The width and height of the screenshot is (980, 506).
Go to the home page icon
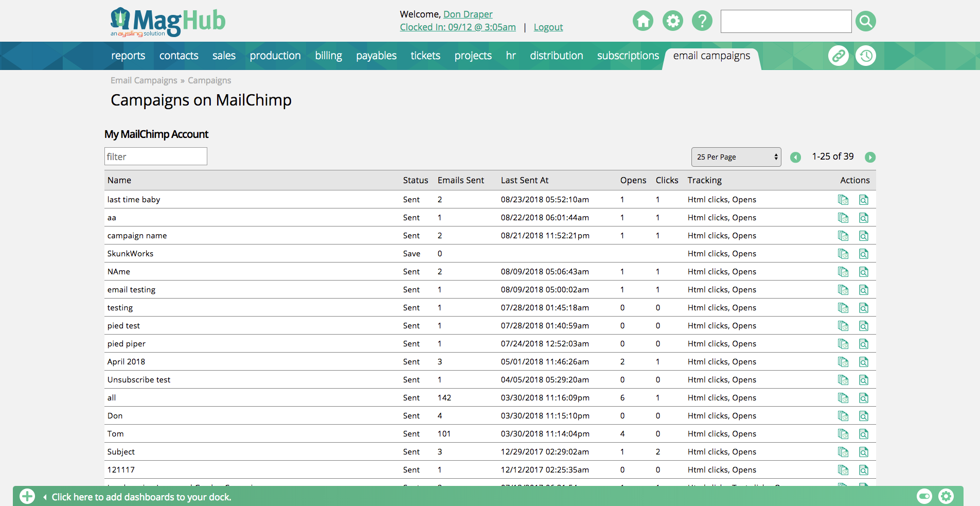coord(643,21)
